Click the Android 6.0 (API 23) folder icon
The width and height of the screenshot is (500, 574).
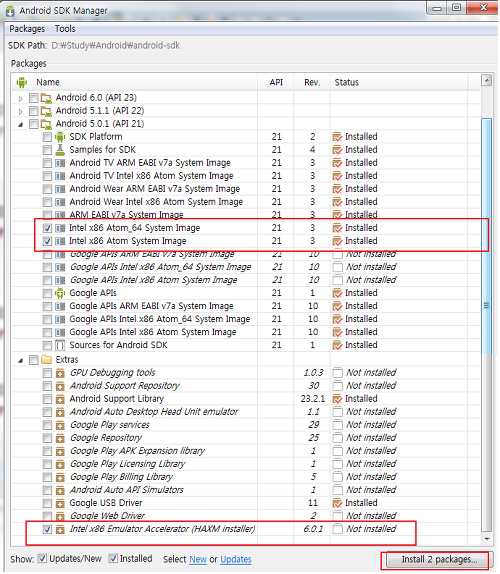tap(46, 98)
